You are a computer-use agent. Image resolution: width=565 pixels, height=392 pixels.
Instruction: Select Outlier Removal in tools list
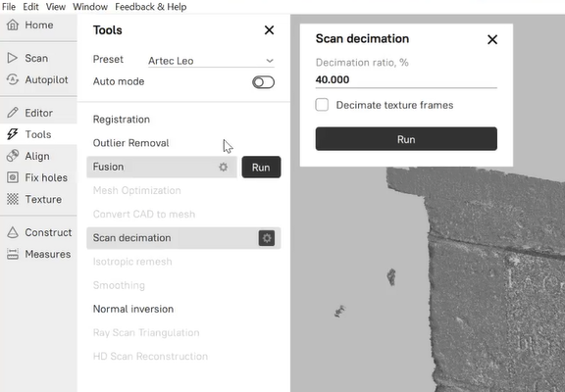130,143
